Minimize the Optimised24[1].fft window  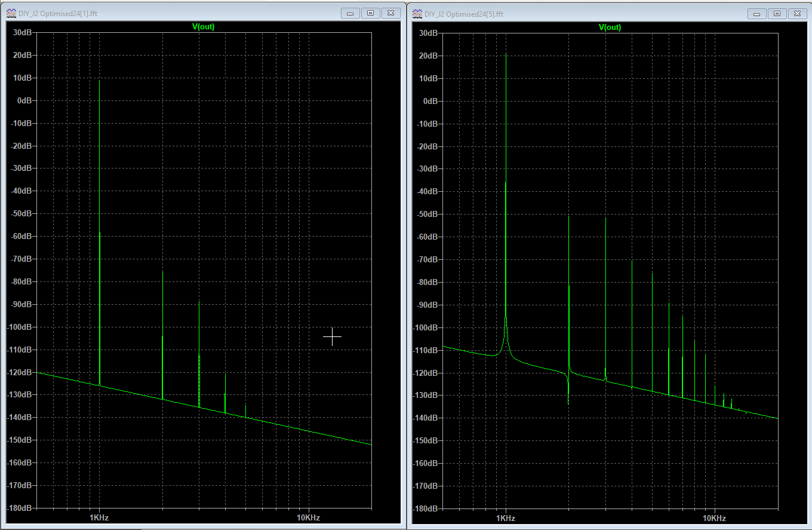(350, 13)
